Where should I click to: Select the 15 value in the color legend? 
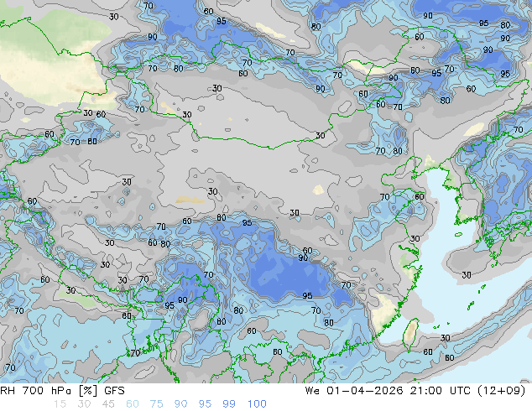[x=60, y=404]
